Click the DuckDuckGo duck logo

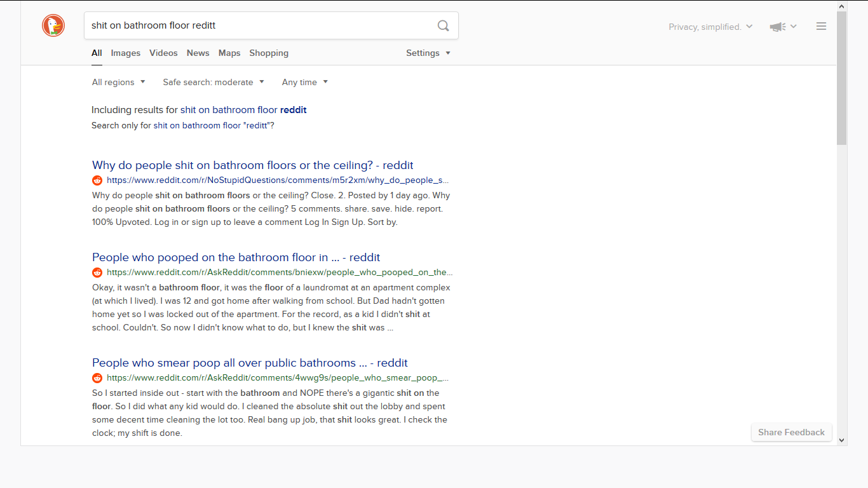click(53, 26)
